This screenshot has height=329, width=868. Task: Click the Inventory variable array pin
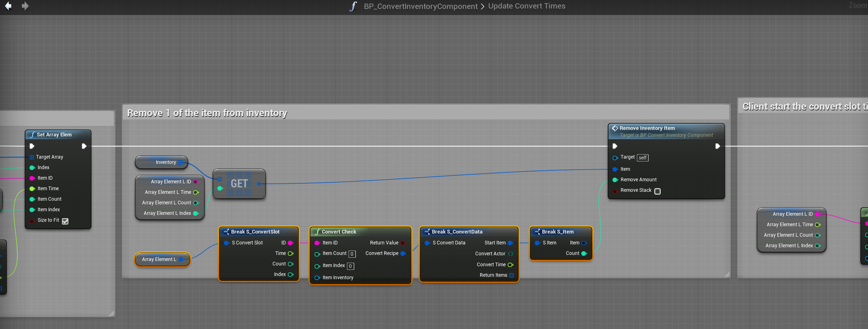pyautogui.click(x=181, y=162)
